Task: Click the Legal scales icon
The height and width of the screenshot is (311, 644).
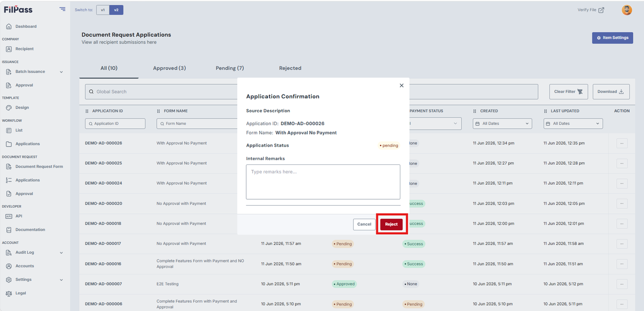Action: coord(9,293)
